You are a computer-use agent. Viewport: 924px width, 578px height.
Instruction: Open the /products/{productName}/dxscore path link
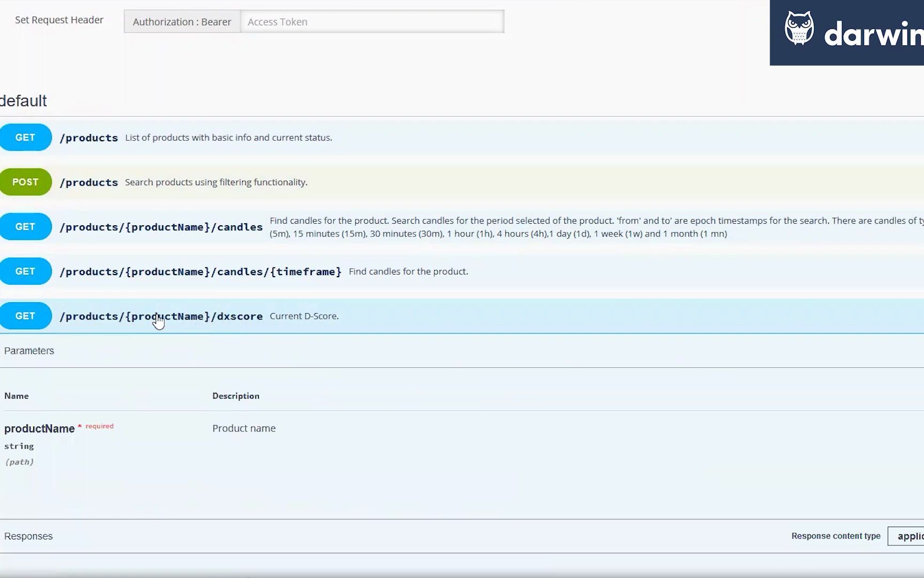pos(160,316)
